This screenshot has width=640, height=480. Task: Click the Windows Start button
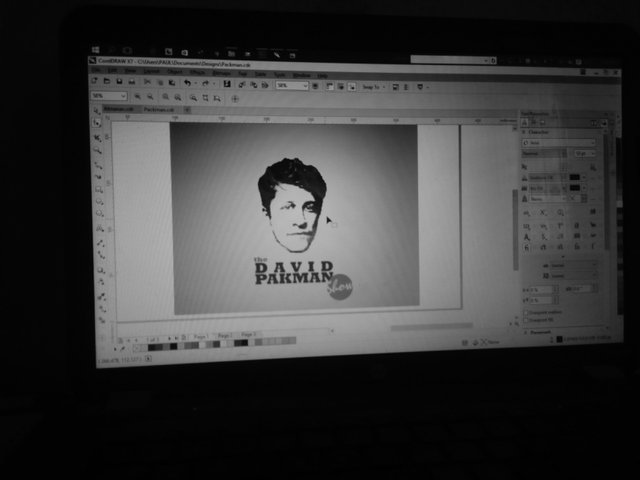tap(96, 50)
